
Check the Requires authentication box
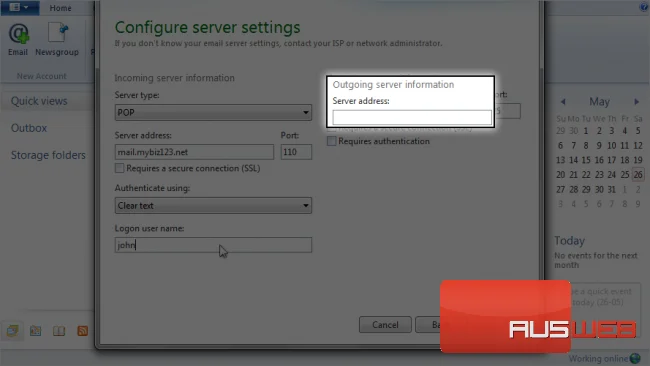tap(332, 141)
